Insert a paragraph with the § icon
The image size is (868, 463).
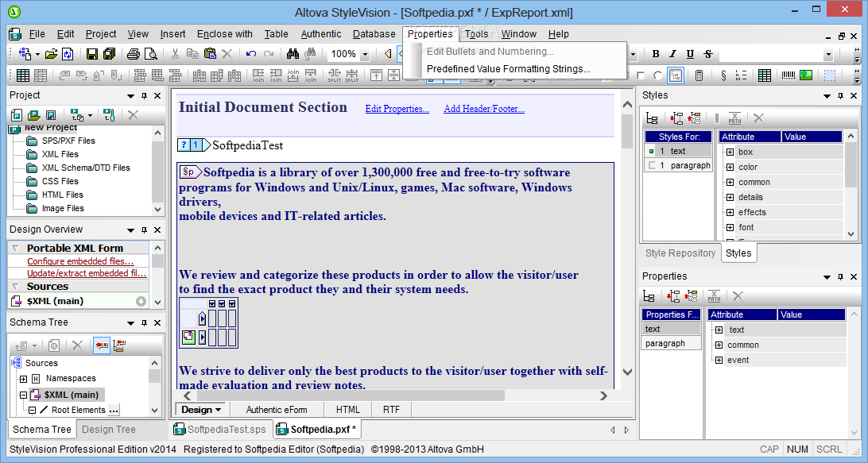(723, 75)
